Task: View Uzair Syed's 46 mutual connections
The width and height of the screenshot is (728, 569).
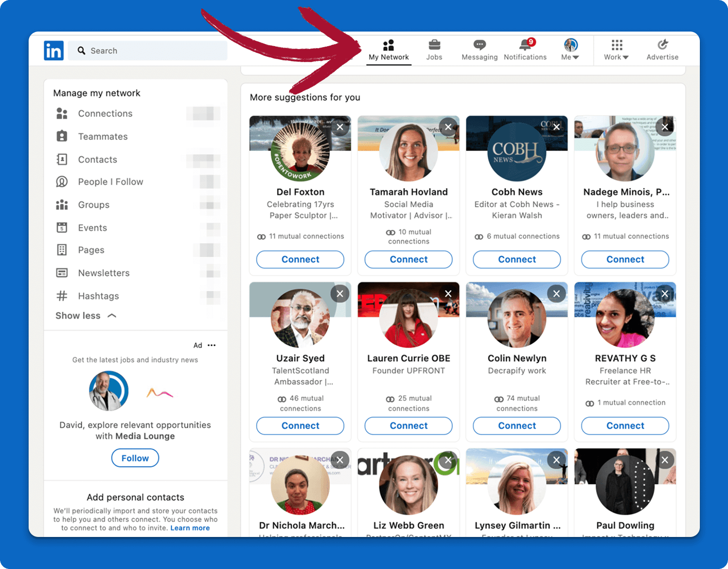Action: [300, 403]
